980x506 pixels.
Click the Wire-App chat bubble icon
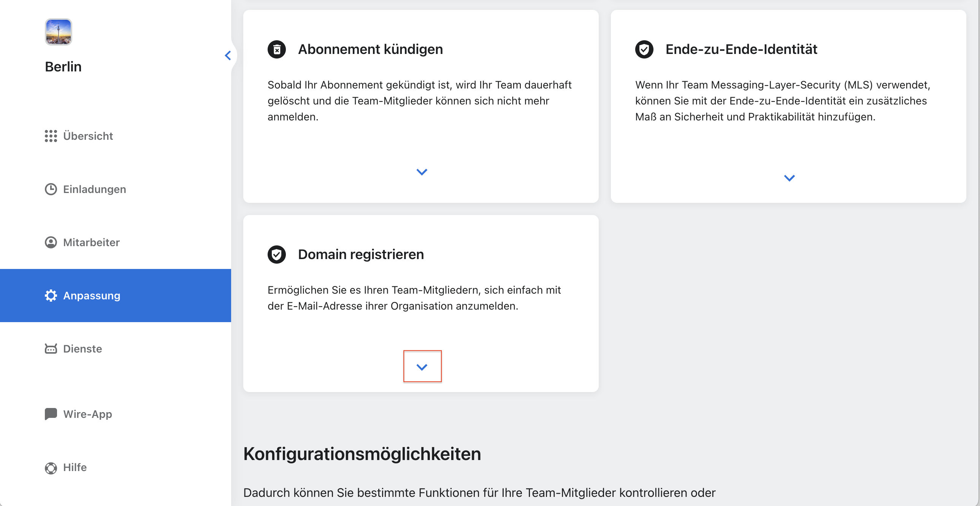pyautogui.click(x=51, y=414)
